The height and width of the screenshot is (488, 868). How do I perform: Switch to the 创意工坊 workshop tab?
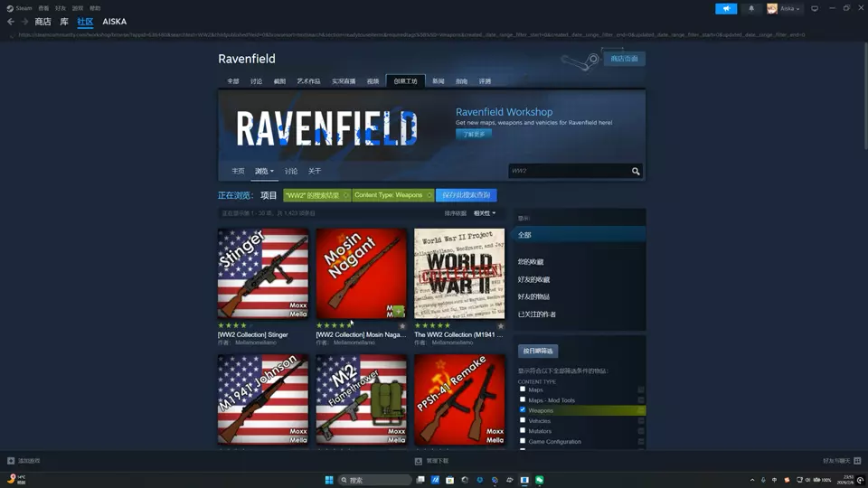point(405,81)
